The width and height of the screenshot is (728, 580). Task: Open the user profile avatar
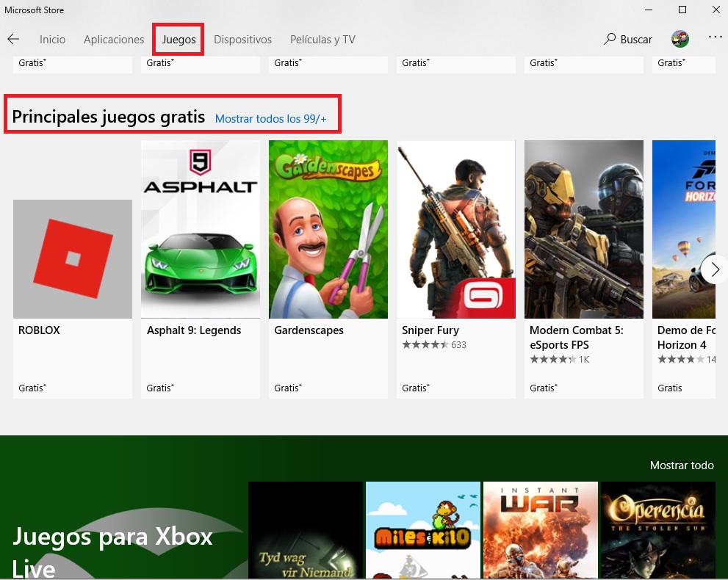tap(680, 39)
